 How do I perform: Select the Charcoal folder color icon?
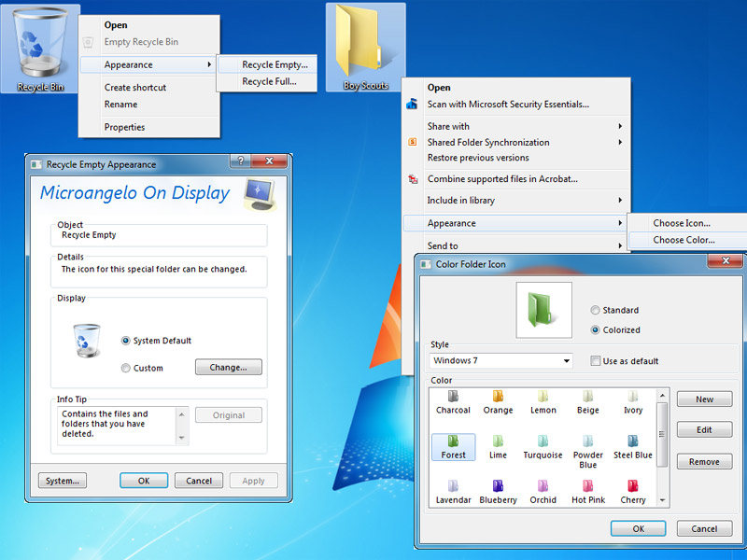[x=453, y=397]
